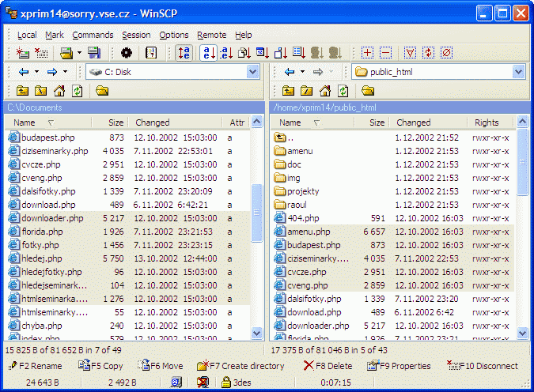Expand the public_html directory dropdown
This screenshot has height=392, width=534.
[x=518, y=72]
